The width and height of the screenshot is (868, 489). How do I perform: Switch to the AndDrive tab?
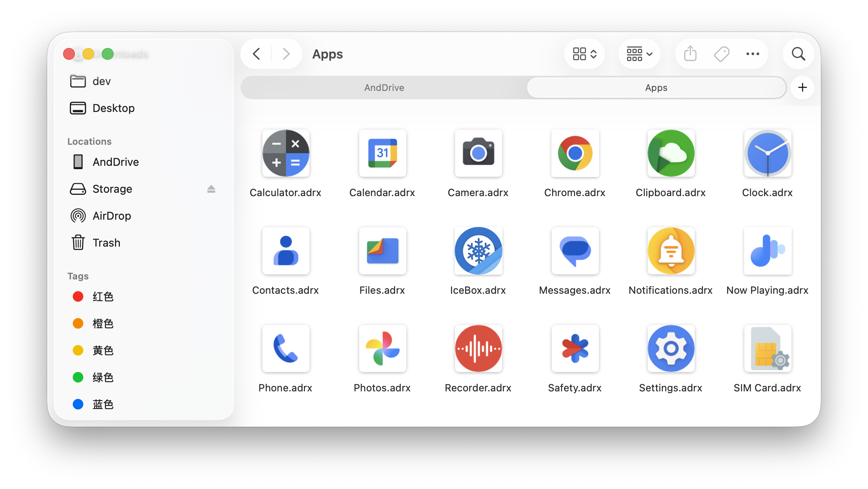[x=384, y=88]
